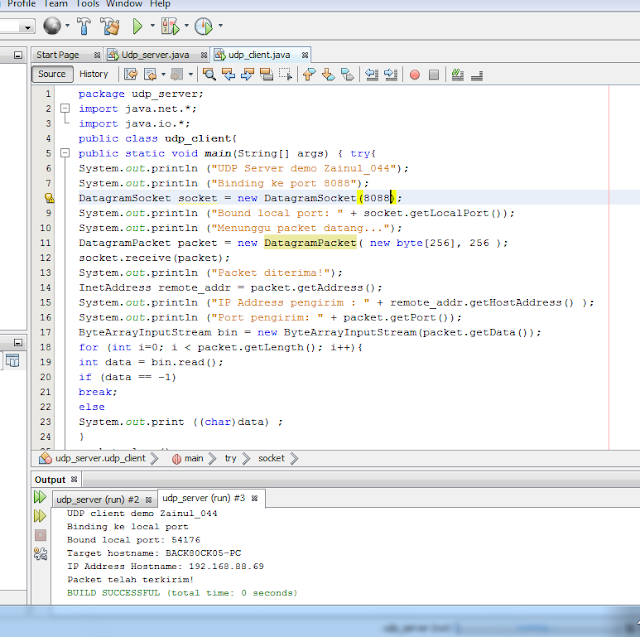
Task: Click the Find Previous Occurrence icon
Action: point(228,74)
